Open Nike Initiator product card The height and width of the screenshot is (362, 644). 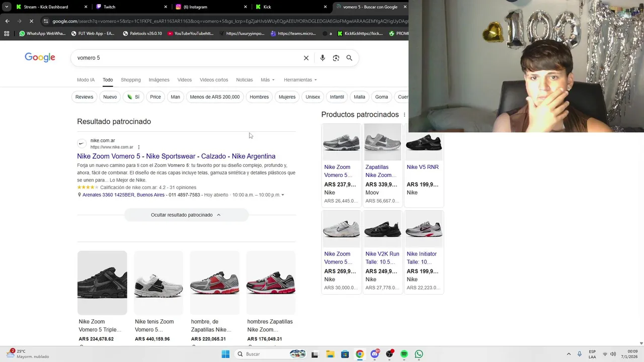[424, 251]
